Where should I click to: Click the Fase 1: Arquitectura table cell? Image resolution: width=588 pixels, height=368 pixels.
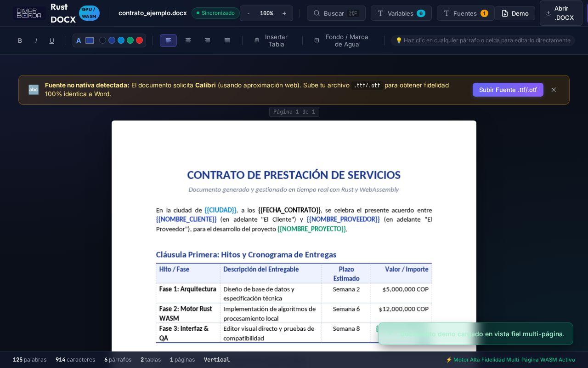coord(188,293)
